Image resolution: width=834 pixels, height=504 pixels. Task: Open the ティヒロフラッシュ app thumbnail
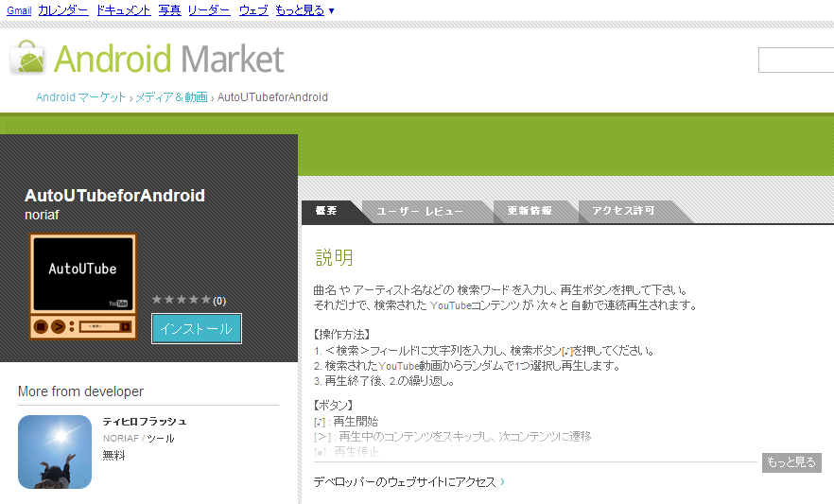click(55, 452)
